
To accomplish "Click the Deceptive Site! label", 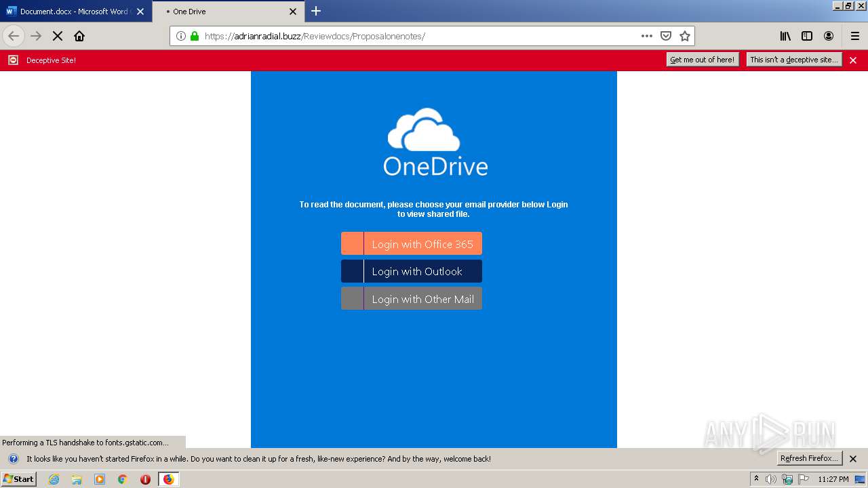I will [51, 60].
